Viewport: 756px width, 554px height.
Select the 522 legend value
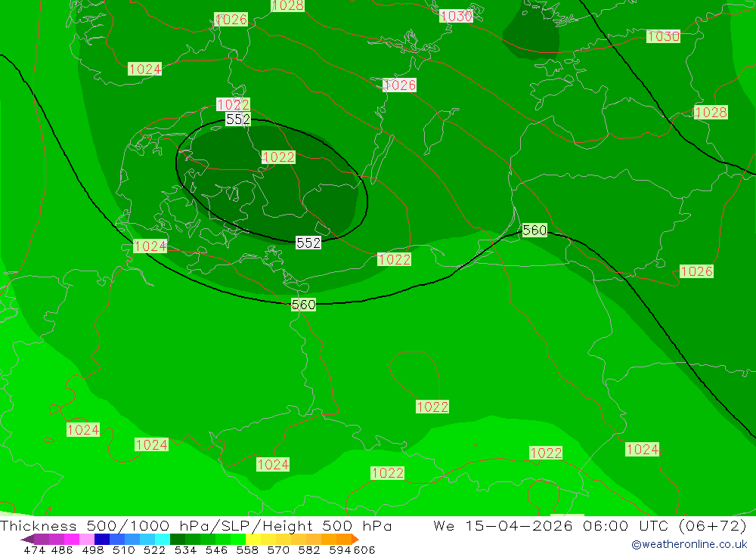[154, 549]
